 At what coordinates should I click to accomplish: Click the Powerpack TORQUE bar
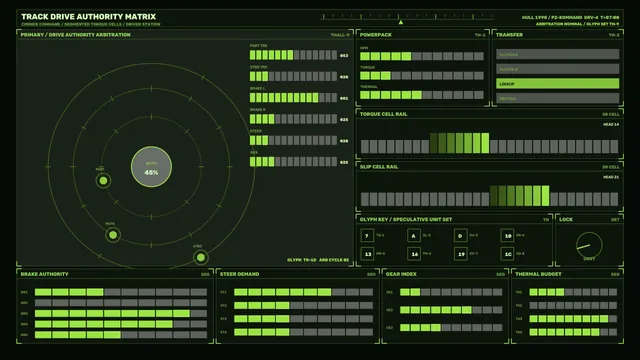click(422, 76)
